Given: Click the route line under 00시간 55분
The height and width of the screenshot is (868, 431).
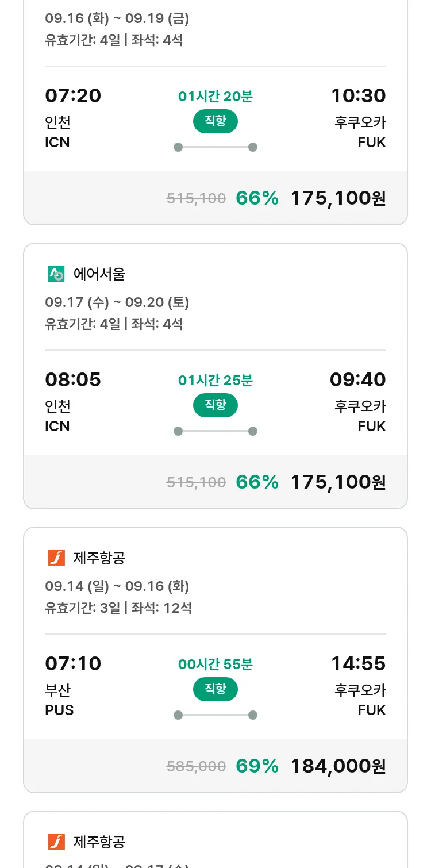Looking at the screenshot, I should tap(215, 715).
